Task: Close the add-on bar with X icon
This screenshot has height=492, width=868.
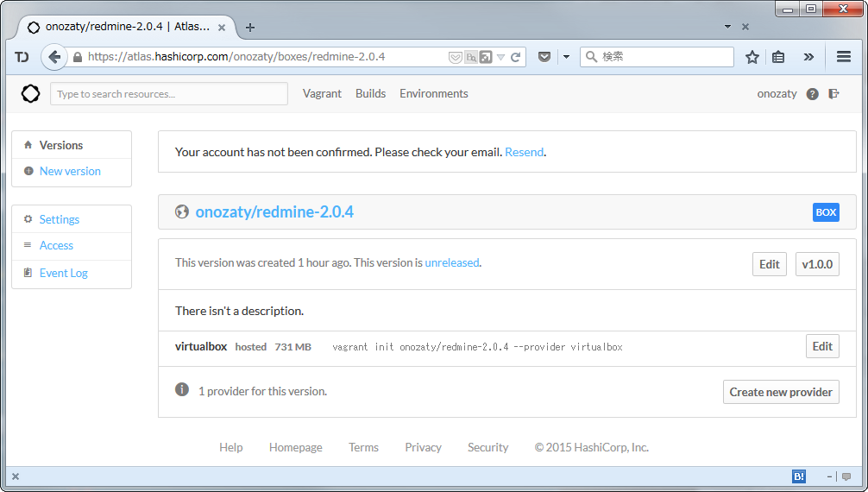Action: tap(16, 476)
